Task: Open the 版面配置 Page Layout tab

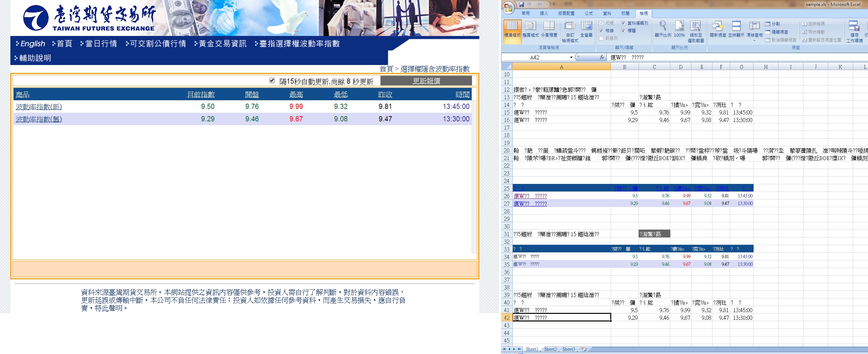Action: [566, 13]
